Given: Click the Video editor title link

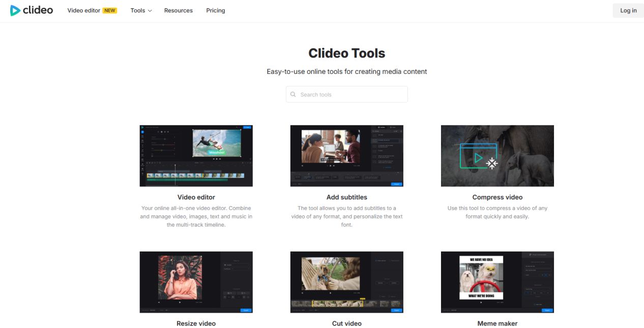Looking at the screenshot, I should click(x=196, y=197).
